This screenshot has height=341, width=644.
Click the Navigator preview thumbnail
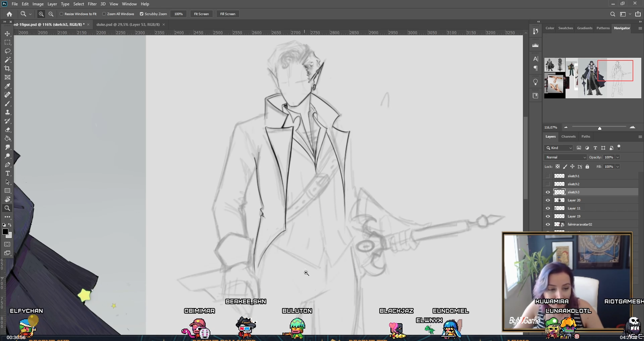point(593,78)
